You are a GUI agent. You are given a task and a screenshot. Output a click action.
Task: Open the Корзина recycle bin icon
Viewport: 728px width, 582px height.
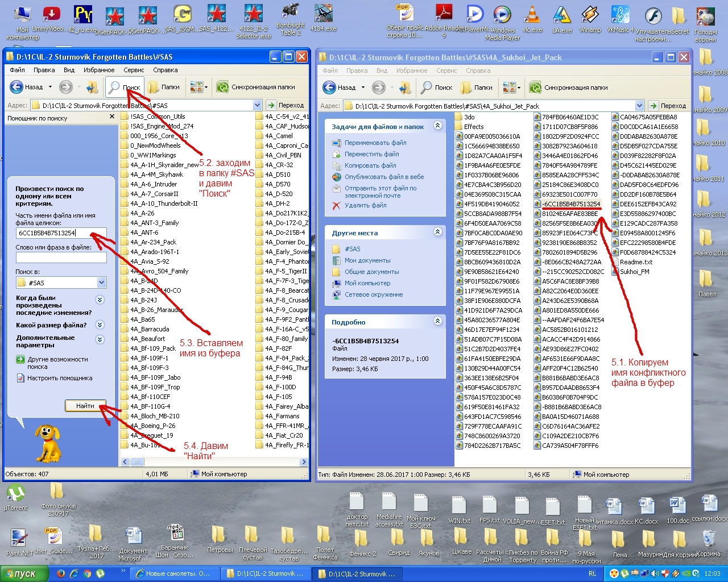click(708, 539)
